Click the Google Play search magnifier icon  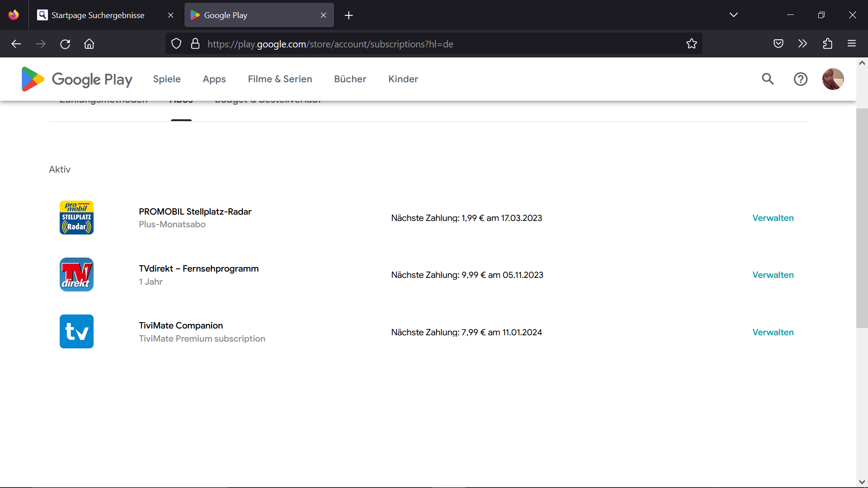(768, 79)
